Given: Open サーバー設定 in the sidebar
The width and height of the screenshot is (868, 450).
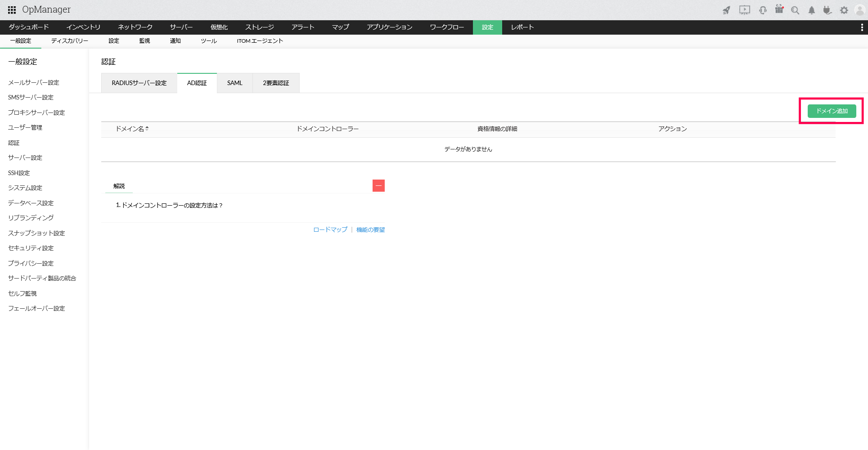Looking at the screenshot, I should click(x=25, y=158).
